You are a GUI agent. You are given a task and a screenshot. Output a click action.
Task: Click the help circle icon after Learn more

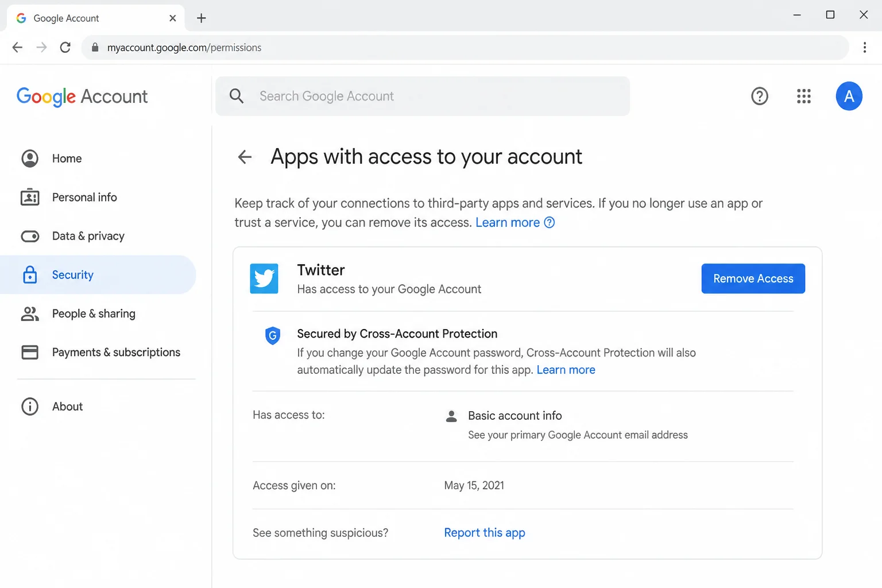(550, 222)
